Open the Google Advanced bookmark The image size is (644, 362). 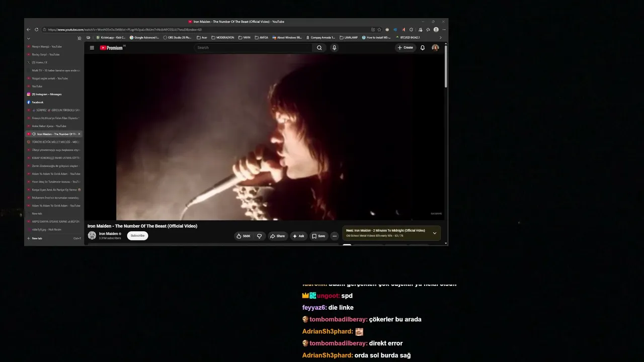click(144, 38)
